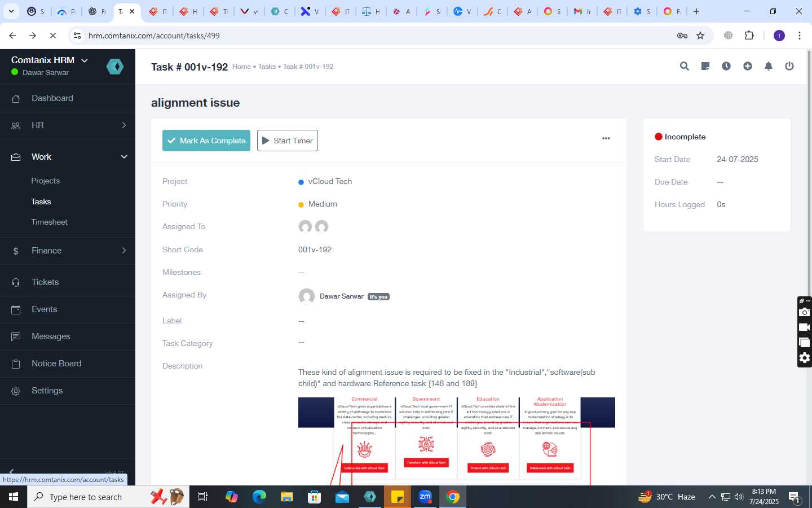Image resolution: width=812 pixels, height=508 pixels.
Task: Click the camera icon in floating side toolbar
Action: click(x=805, y=312)
